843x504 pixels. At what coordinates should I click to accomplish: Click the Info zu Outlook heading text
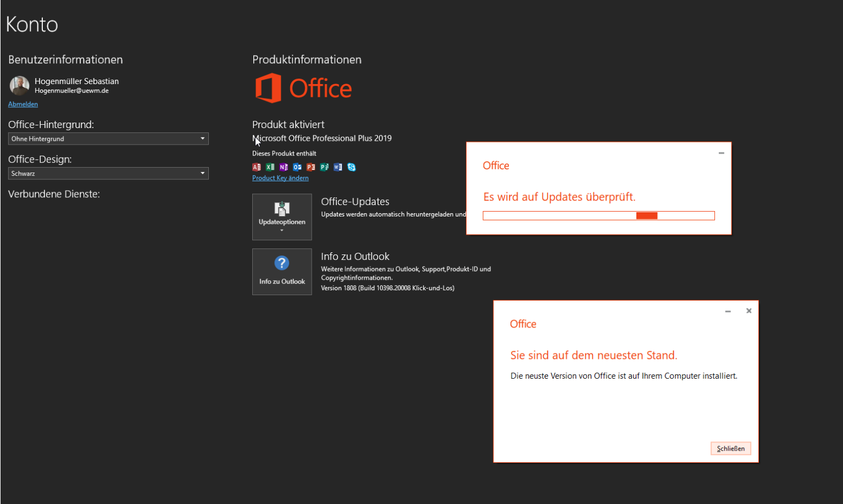[355, 257]
